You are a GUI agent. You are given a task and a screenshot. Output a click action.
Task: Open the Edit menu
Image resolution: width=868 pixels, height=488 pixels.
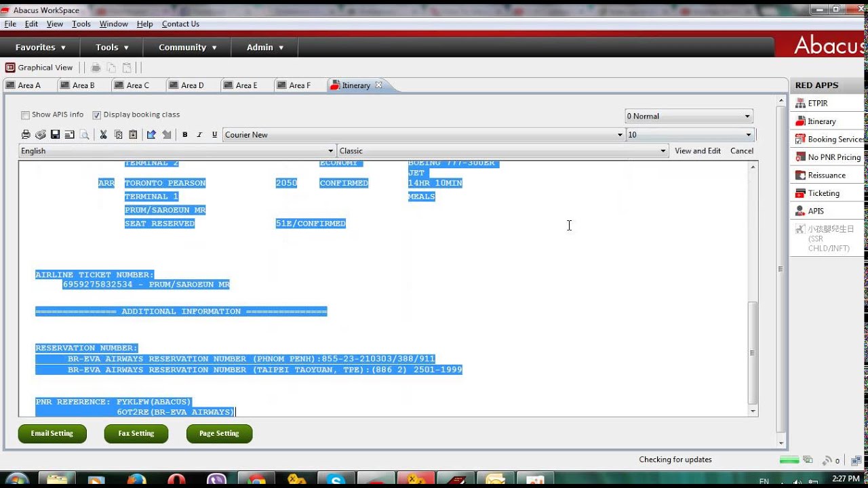click(31, 24)
